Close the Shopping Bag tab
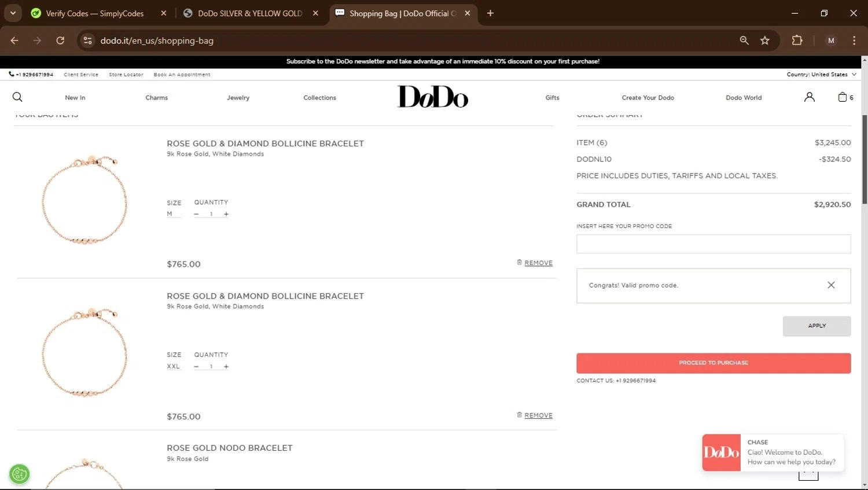 click(x=468, y=13)
